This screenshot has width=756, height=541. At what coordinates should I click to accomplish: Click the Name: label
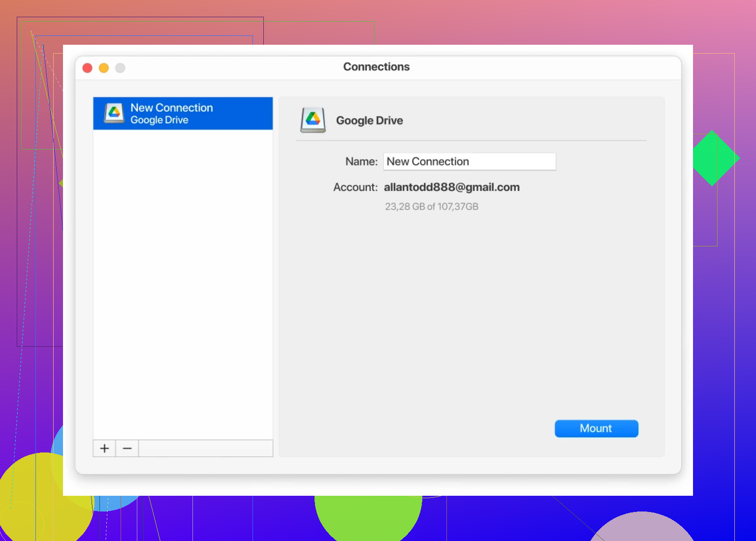point(361,161)
